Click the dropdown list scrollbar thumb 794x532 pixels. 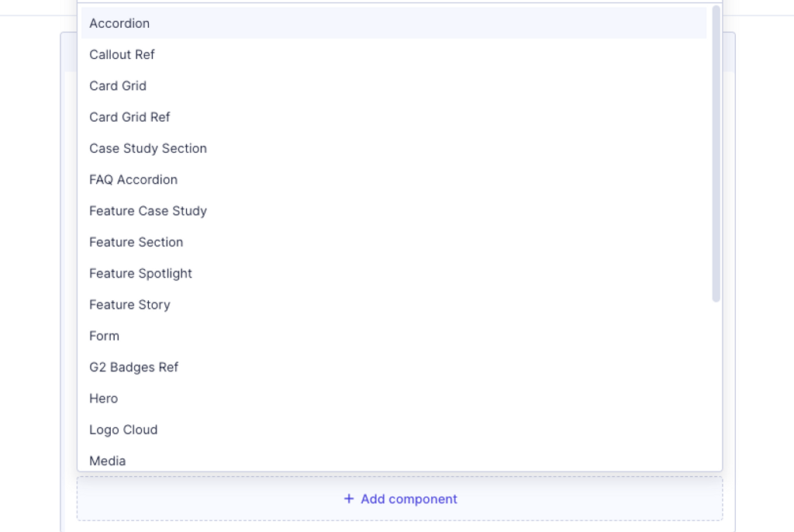[x=716, y=154]
